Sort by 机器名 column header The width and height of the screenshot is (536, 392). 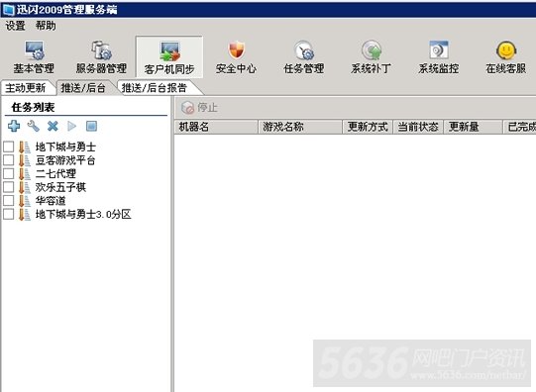[216, 127]
